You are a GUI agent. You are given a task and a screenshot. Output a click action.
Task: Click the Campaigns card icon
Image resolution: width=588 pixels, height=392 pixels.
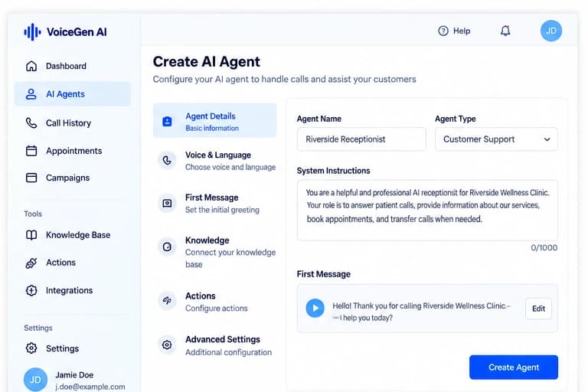point(31,178)
